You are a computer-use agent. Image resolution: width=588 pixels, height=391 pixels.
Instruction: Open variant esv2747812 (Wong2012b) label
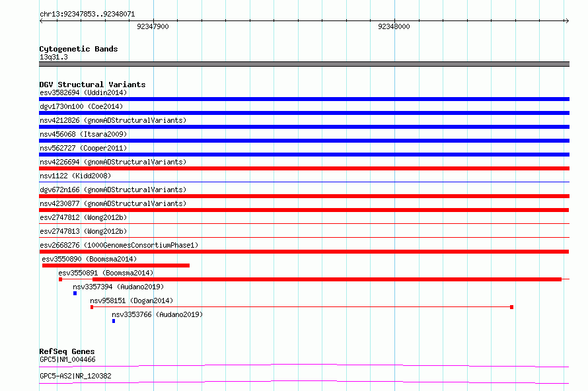pos(83,217)
